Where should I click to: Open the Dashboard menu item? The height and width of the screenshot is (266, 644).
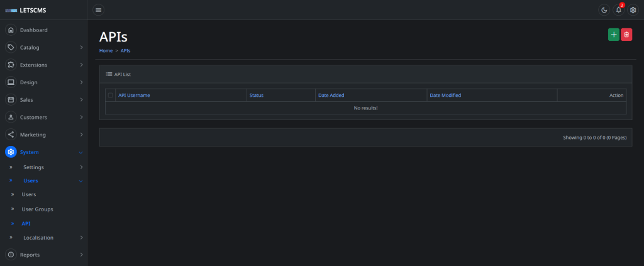[x=34, y=30]
